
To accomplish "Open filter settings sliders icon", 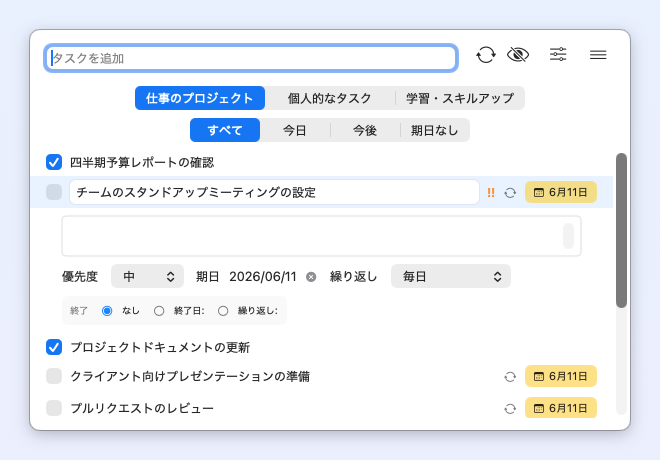I will [x=558, y=55].
